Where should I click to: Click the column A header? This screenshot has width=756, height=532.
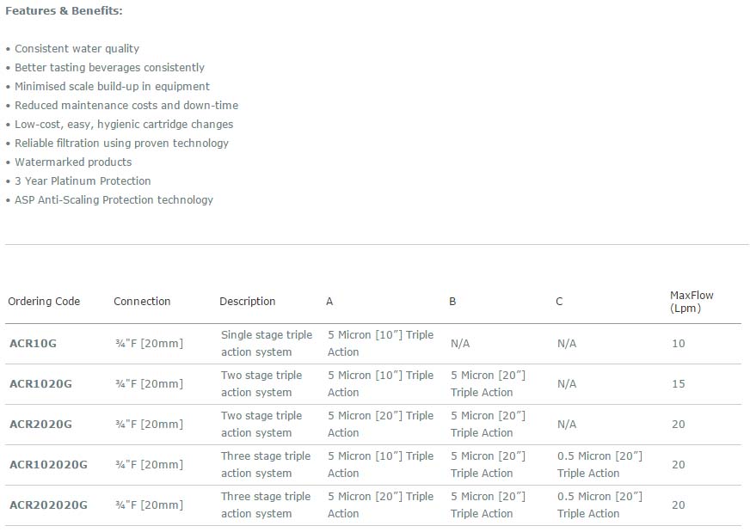pyautogui.click(x=329, y=302)
